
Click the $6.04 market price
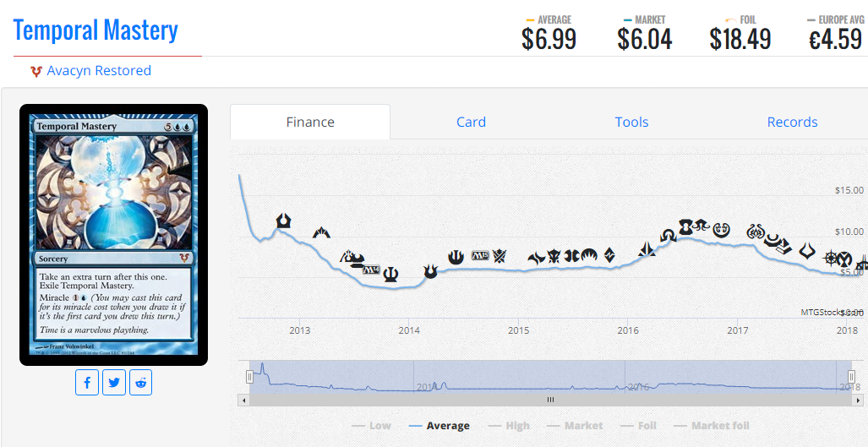[644, 40]
